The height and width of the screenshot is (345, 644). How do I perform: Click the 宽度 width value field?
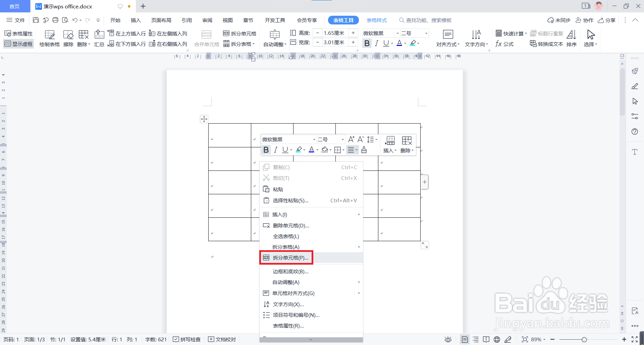pos(334,42)
